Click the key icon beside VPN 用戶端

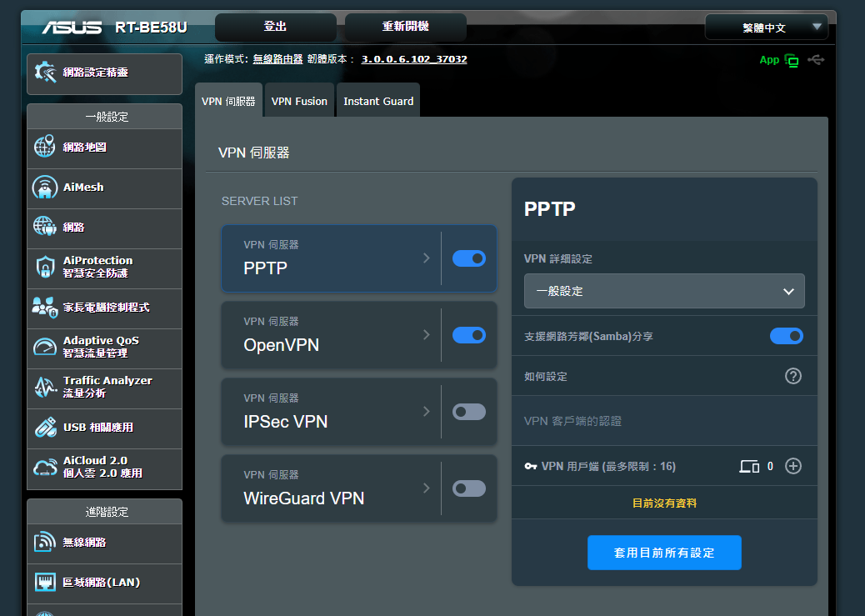(x=531, y=467)
